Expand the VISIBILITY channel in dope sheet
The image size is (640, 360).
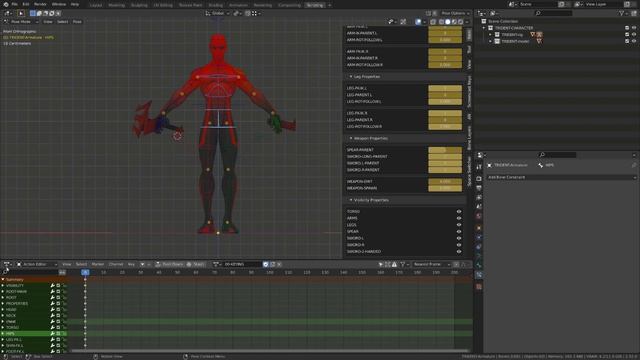pyautogui.click(x=3, y=286)
